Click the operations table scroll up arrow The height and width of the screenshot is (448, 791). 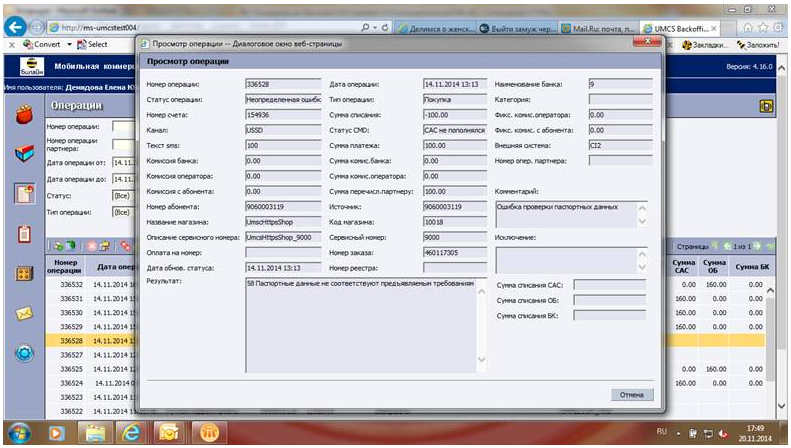tap(770, 291)
